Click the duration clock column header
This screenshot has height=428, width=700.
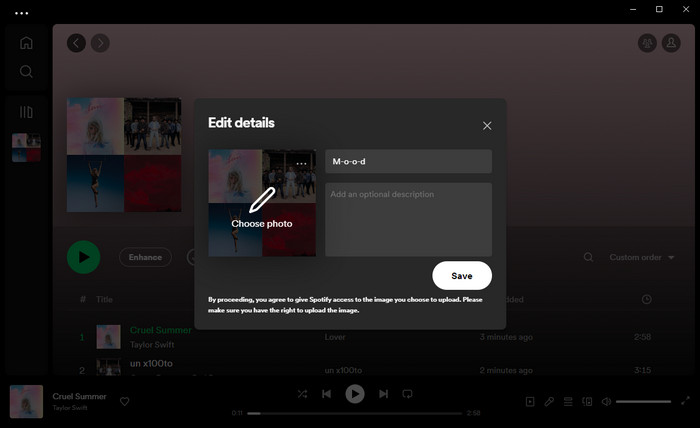(x=646, y=299)
